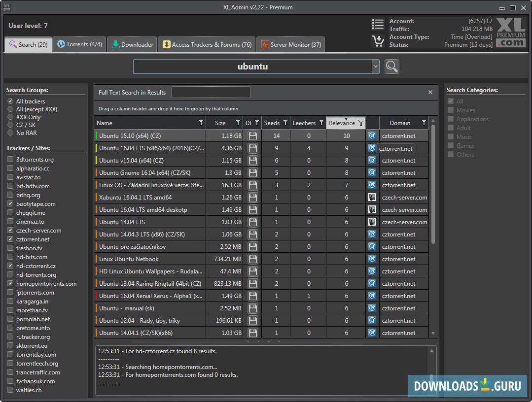Screen dimensions: 532x402
Task: Click the save disk icon for Ubuntu 15.10 (x64)
Action: coord(253,136)
